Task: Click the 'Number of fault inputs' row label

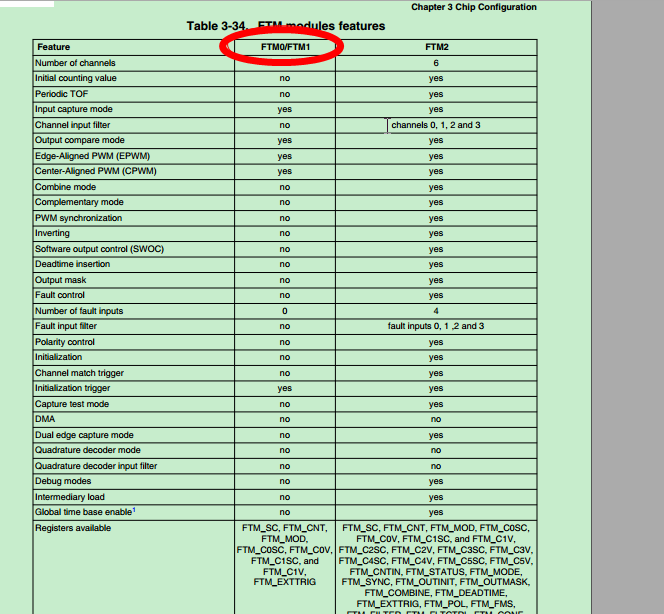Action: (x=79, y=311)
